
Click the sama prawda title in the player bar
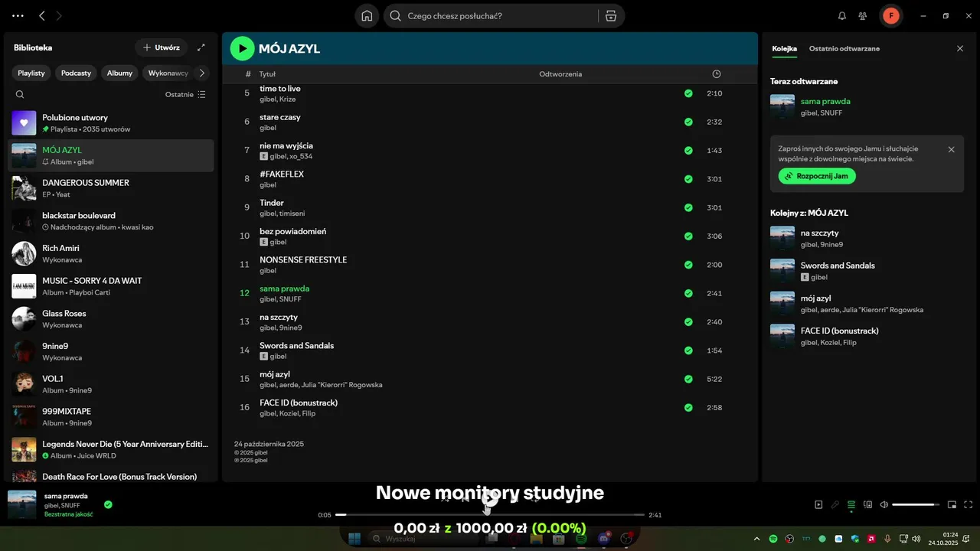pos(66,496)
